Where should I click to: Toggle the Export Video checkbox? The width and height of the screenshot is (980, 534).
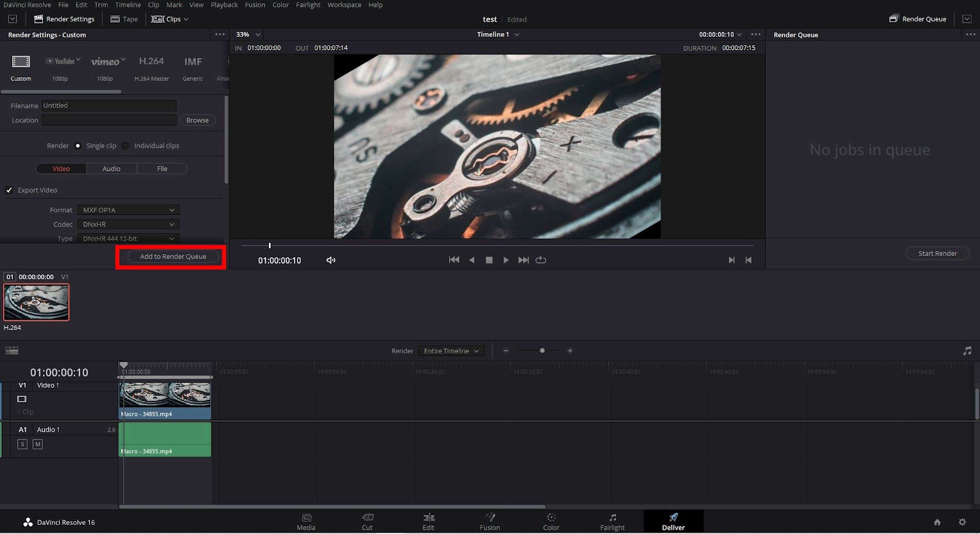tap(9, 190)
